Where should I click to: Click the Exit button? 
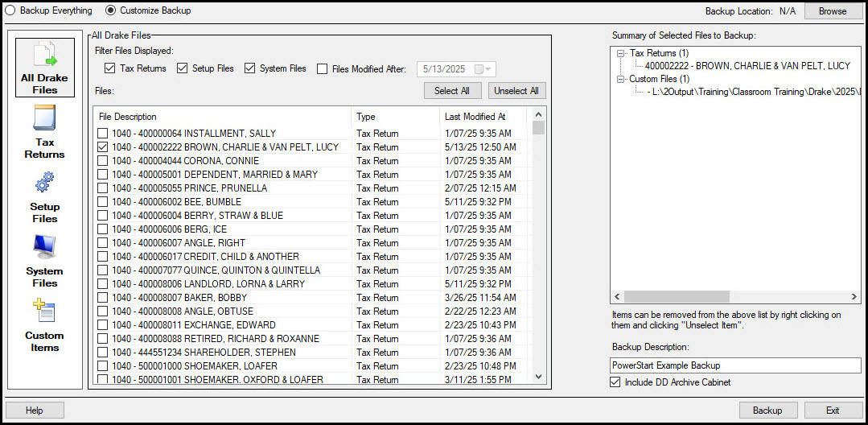(x=833, y=411)
